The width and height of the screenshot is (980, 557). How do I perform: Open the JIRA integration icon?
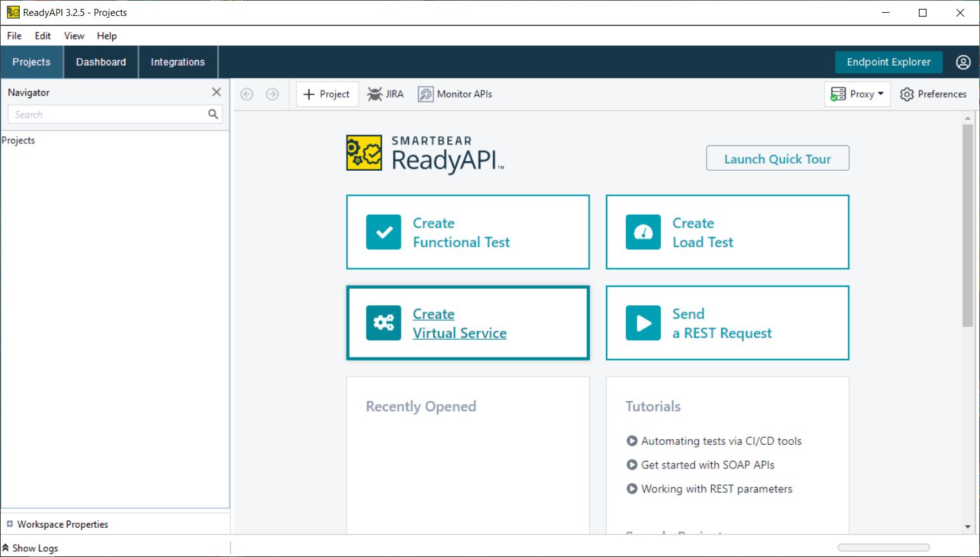(376, 94)
